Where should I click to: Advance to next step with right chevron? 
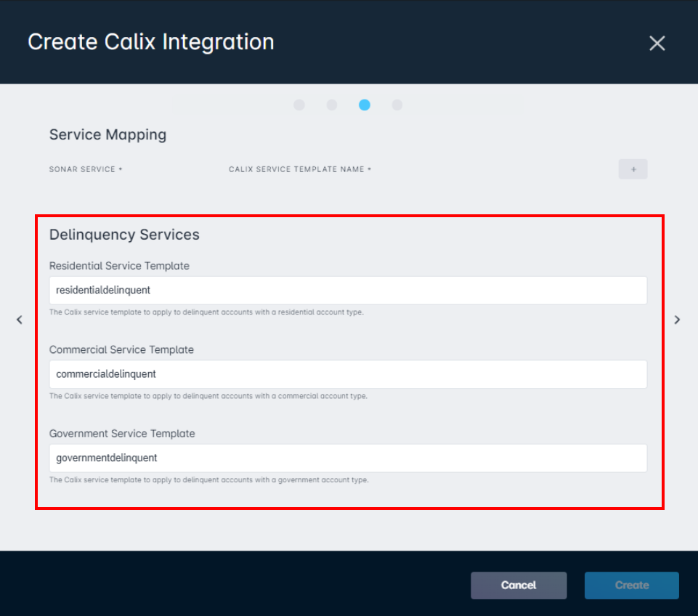click(677, 320)
